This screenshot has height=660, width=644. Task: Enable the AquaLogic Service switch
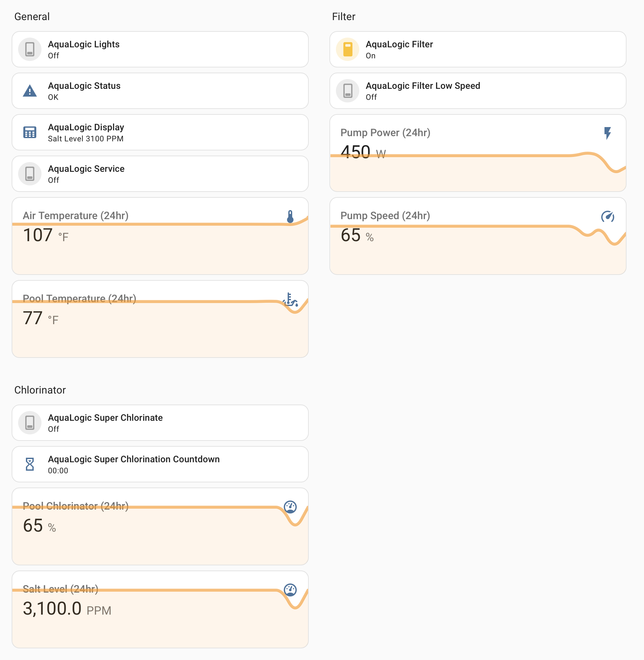(x=30, y=174)
